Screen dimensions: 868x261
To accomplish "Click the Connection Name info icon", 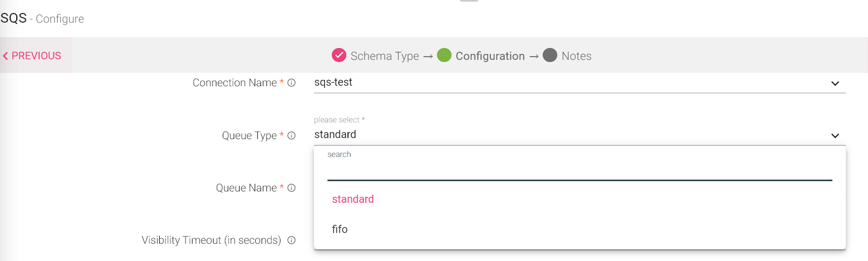I will point(291,83).
